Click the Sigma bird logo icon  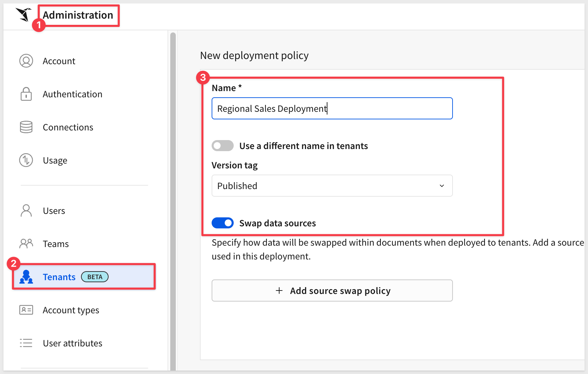click(23, 14)
